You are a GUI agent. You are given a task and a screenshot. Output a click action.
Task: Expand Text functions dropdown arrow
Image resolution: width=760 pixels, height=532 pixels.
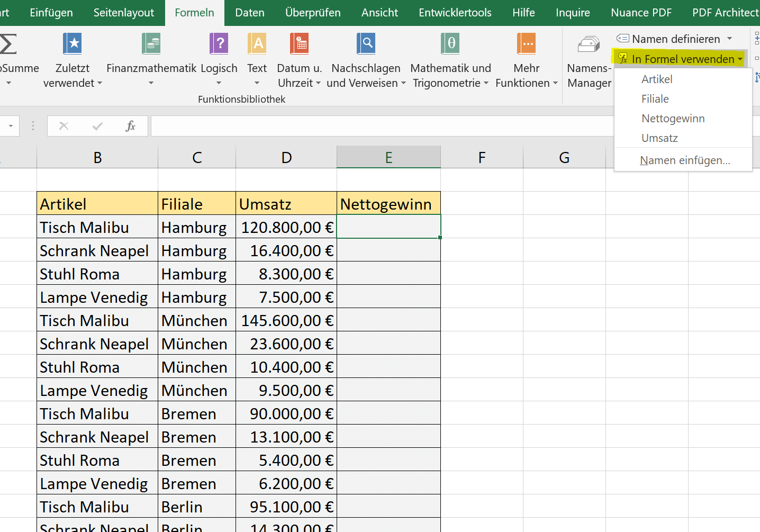tap(257, 83)
